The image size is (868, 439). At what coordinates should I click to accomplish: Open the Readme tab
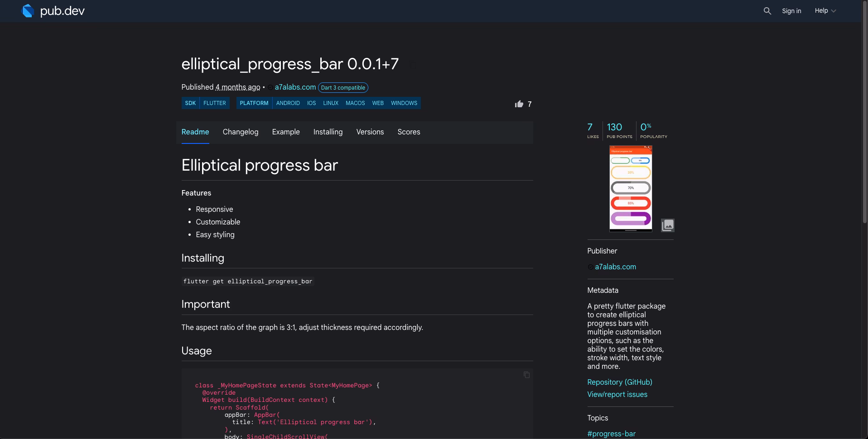tap(195, 132)
